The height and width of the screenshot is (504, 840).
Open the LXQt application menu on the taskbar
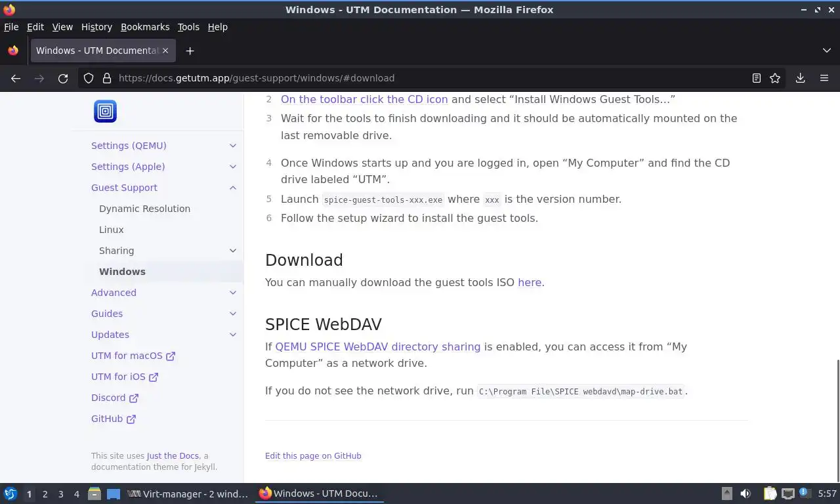tap(10, 493)
